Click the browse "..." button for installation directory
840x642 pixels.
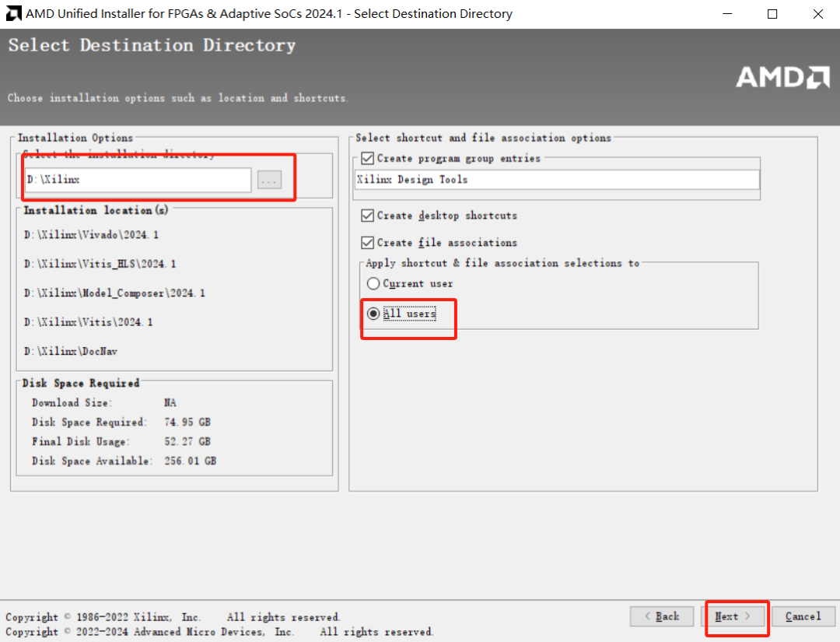tap(269, 179)
